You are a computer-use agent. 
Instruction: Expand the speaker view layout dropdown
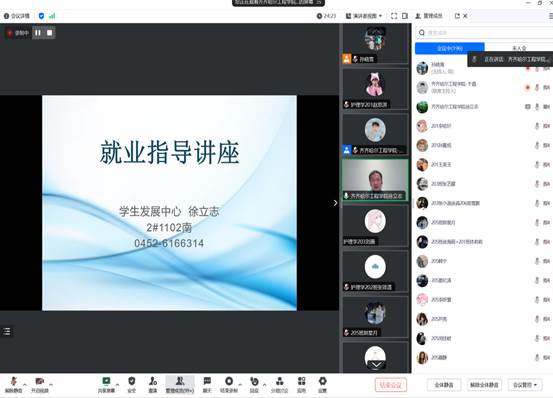364,16
